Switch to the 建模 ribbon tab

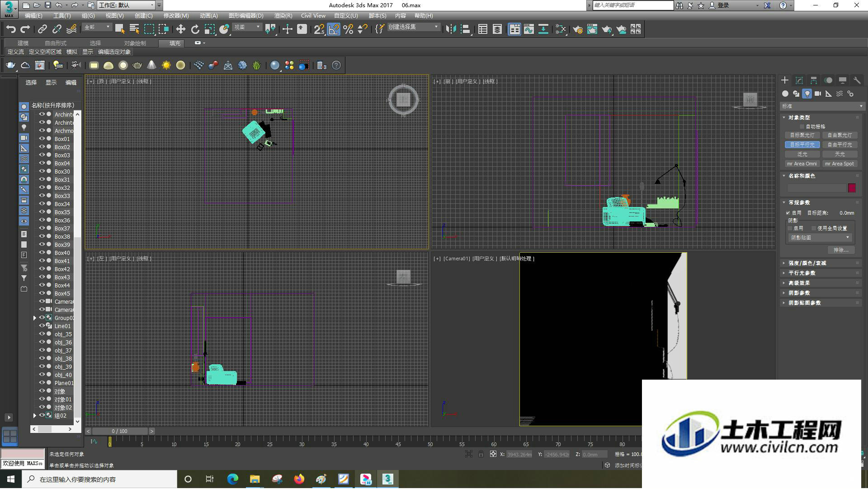pos(23,43)
